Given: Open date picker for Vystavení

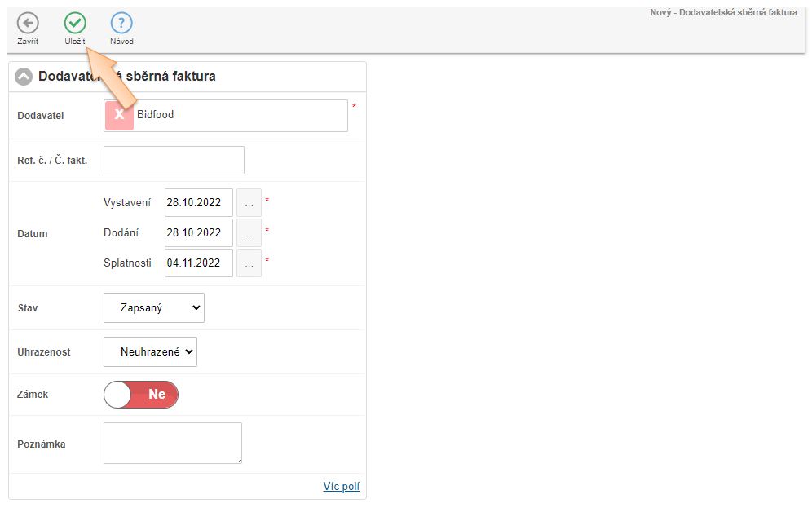Looking at the screenshot, I should [x=249, y=202].
